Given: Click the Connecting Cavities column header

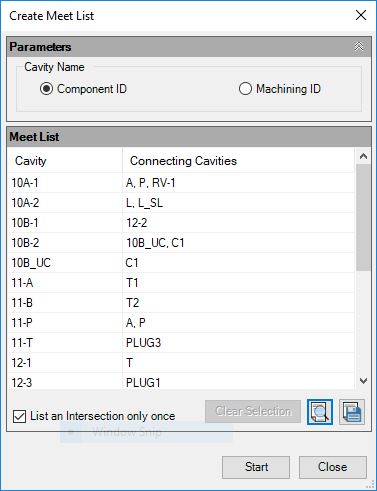Looking at the screenshot, I should click(x=238, y=161).
